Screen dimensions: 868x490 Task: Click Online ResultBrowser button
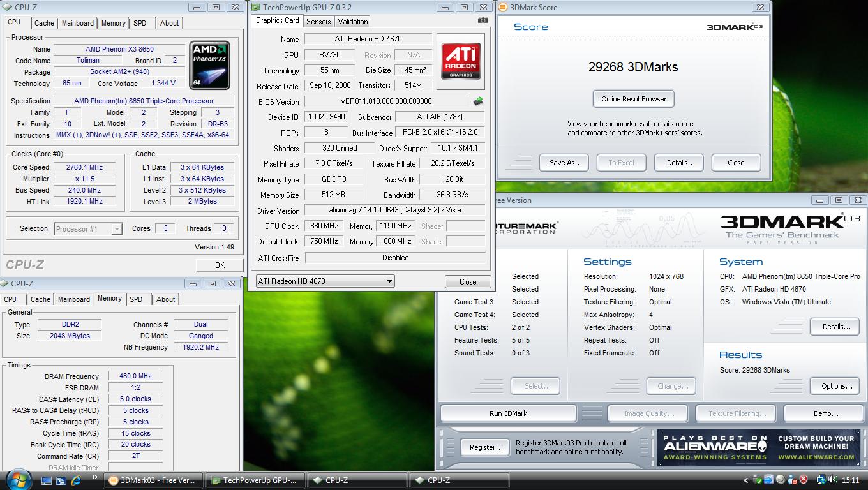coord(634,99)
